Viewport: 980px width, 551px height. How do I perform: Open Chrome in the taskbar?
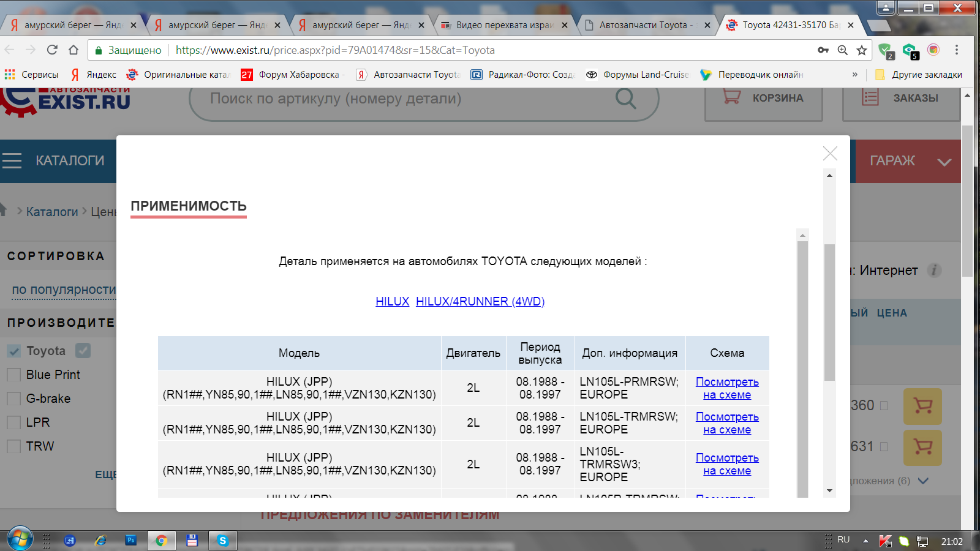pos(161,541)
